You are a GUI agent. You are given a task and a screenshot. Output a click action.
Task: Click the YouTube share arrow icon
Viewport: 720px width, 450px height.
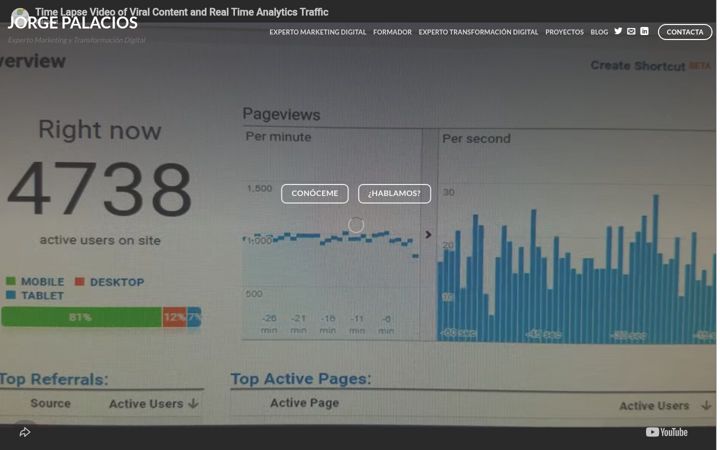[25, 432]
